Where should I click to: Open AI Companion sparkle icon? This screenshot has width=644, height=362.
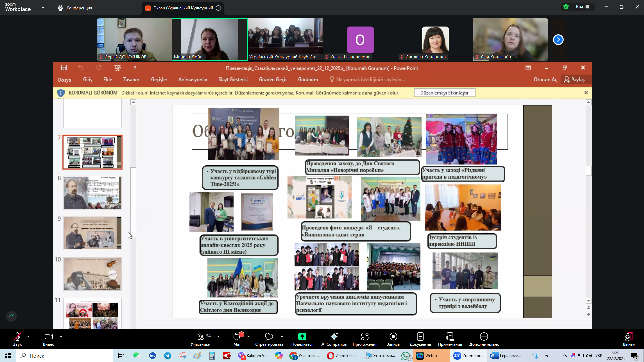click(334, 337)
